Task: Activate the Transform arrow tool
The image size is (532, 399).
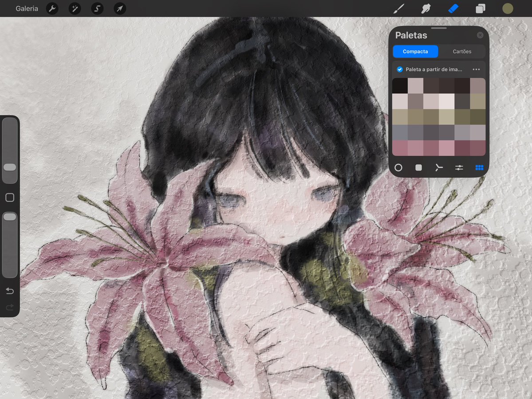Action: pos(120,8)
